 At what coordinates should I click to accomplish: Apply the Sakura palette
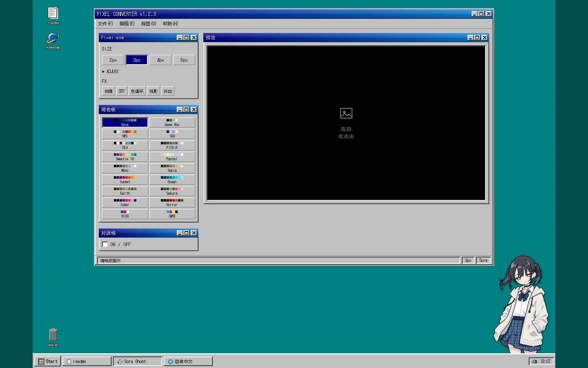pyautogui.click(x=172, y=191)
